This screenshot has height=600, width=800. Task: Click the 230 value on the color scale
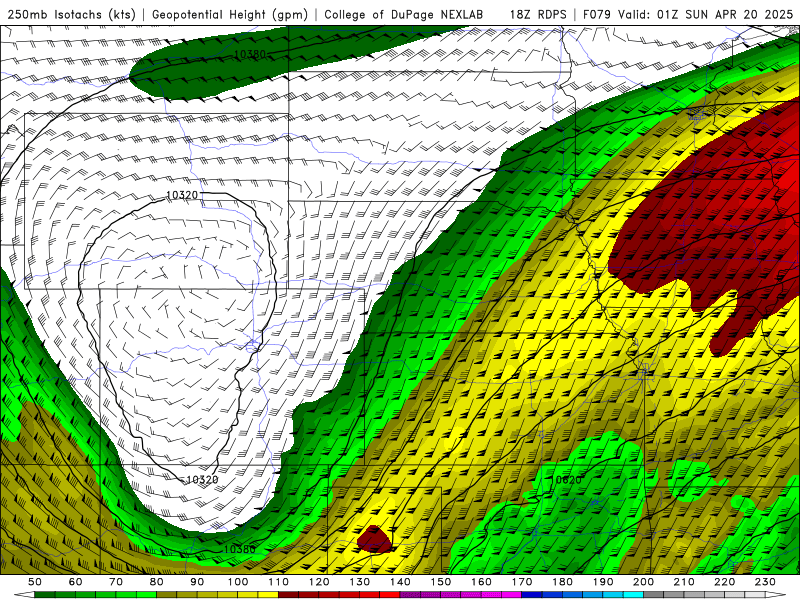pos(765,582)
